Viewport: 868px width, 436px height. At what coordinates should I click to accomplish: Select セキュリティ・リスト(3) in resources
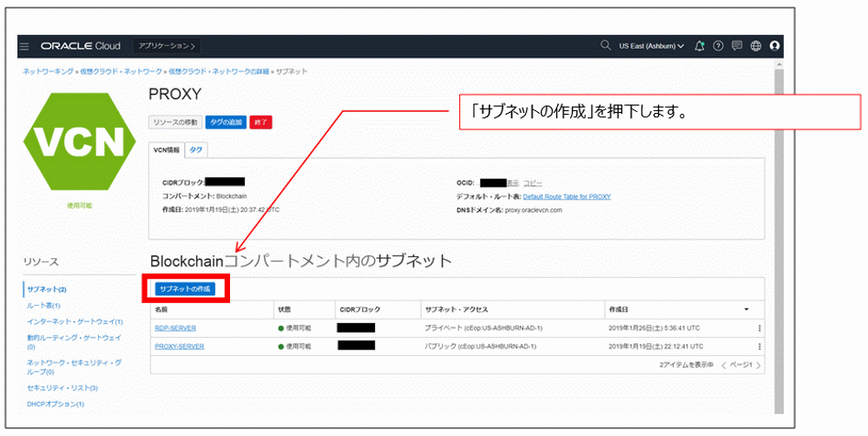click(62, 388)
